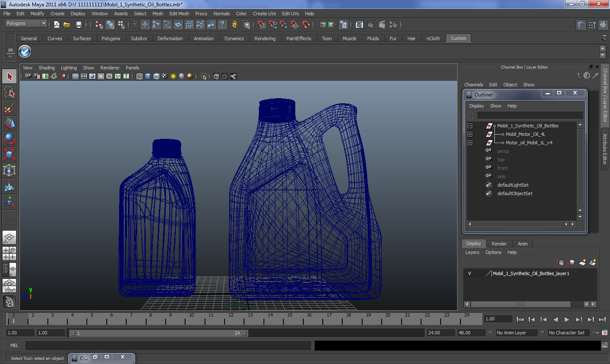Open the No Character Set dropdown

click(569, 333)
